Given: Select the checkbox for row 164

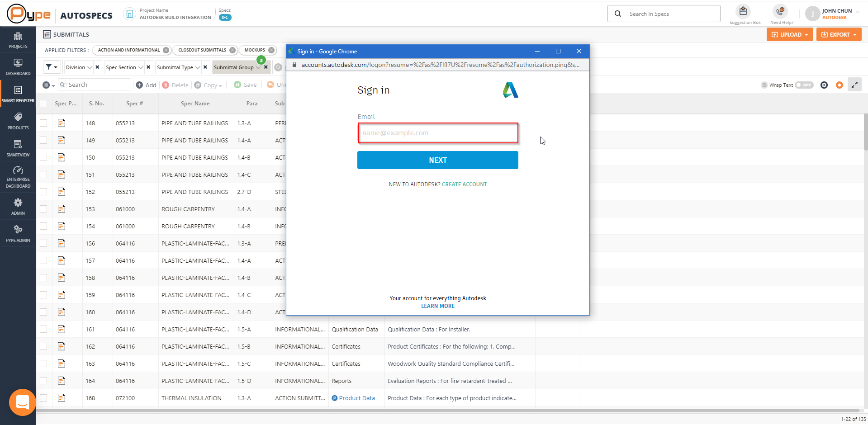Looking at the screenshot, I should (x=43, y=381).
